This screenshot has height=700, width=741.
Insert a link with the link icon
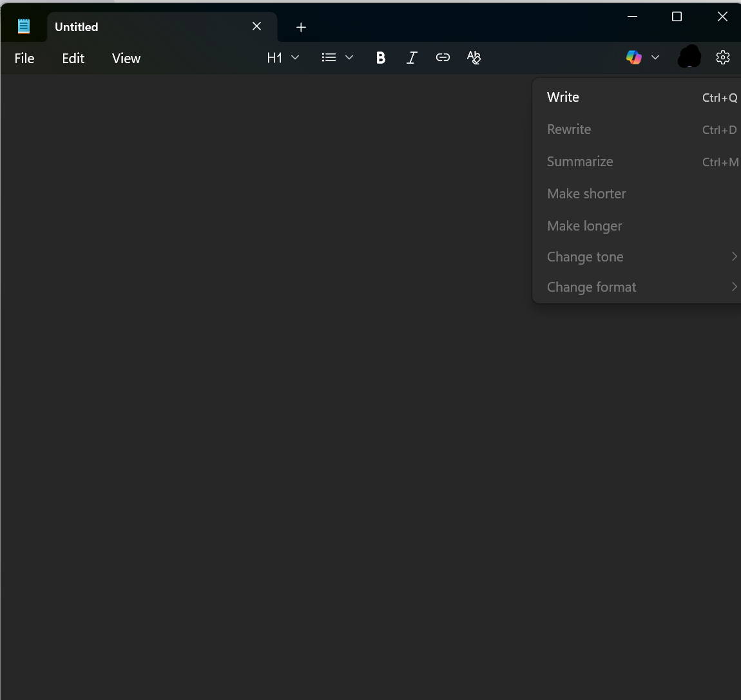point(443,57)
